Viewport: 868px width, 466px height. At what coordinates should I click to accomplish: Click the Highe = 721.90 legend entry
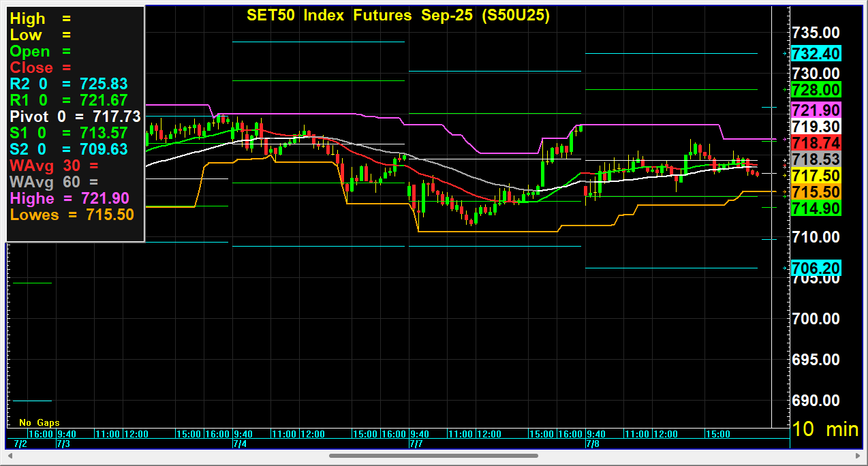pos(69,198)
